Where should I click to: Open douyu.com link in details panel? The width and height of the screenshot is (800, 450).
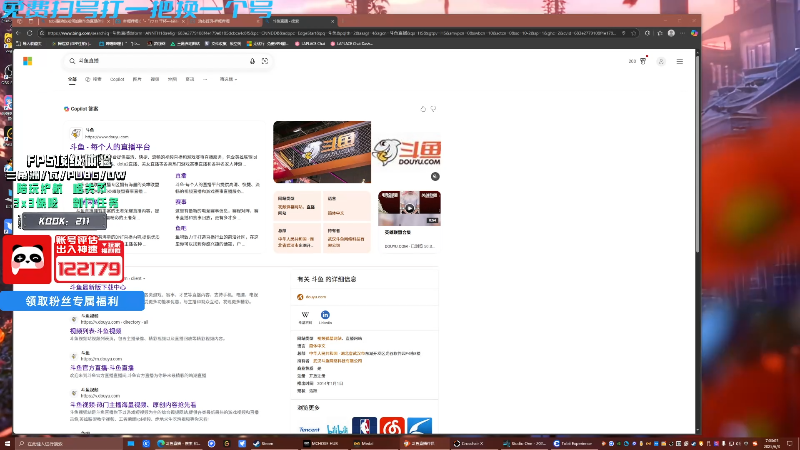point(315,296)
